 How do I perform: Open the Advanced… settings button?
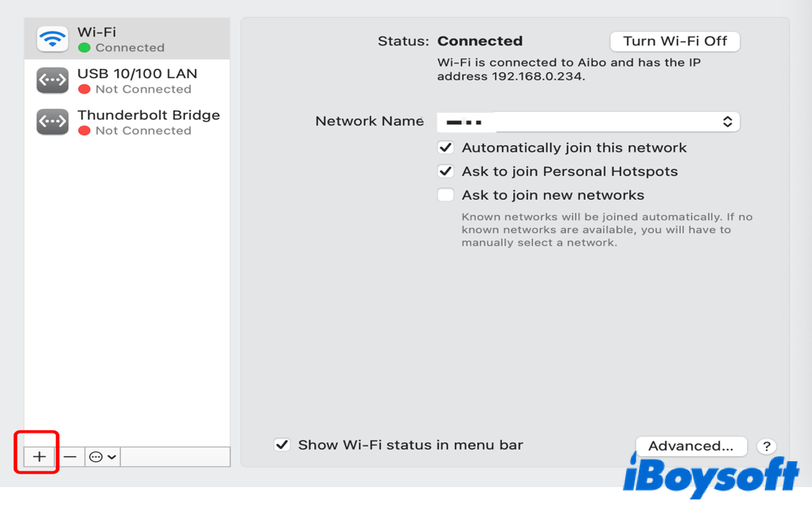pyautogui.click(x=690, y=446)
